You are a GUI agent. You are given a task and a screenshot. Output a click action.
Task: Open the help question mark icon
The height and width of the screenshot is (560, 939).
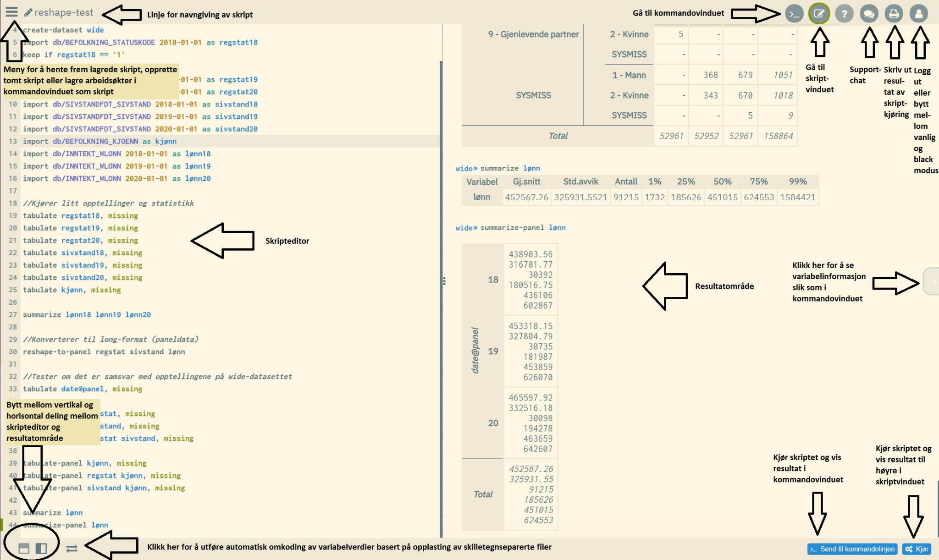tap(844, 14)
